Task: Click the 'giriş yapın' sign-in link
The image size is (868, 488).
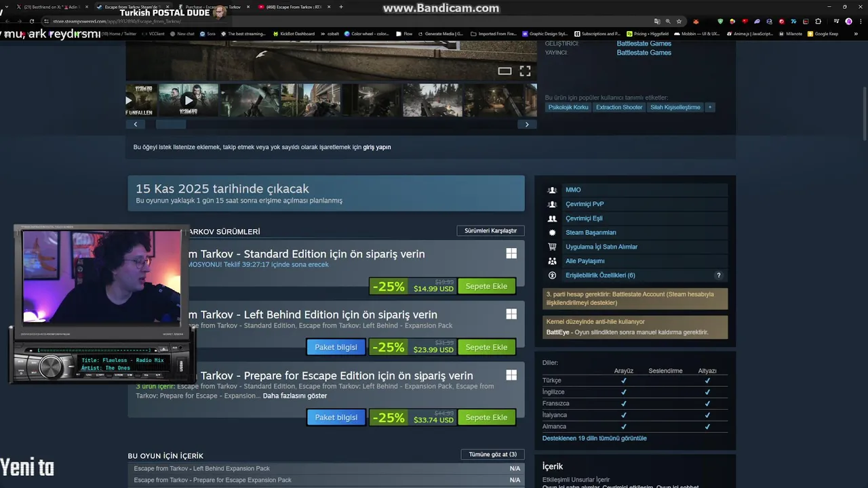Action: coord(377,147)
